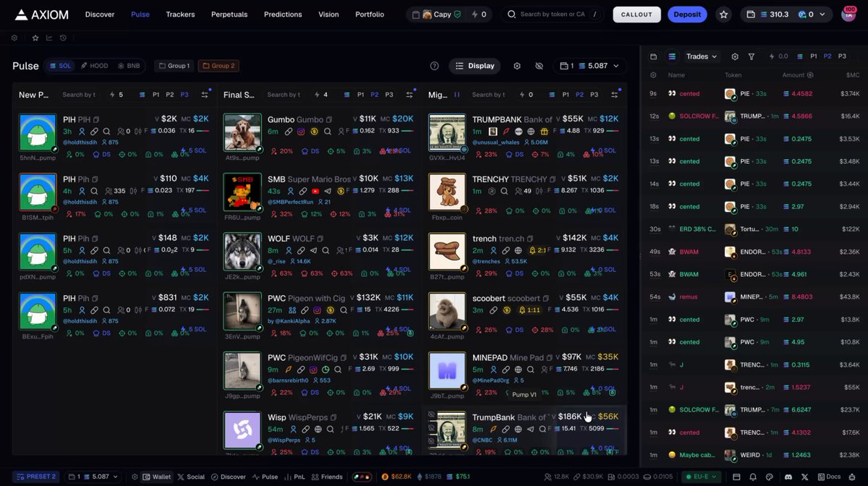Expand bottom bar wallet dropdown 5.087
868x486 pixels.
pos(92,477)
